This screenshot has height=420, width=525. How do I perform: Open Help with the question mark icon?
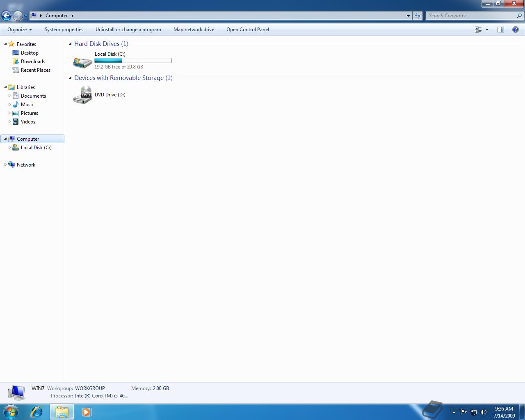[516, 30]
